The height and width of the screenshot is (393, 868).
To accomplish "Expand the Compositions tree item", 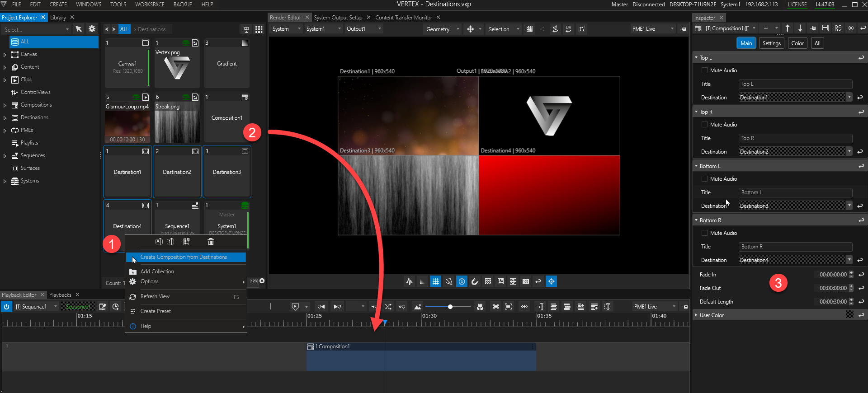I will 5,105.
